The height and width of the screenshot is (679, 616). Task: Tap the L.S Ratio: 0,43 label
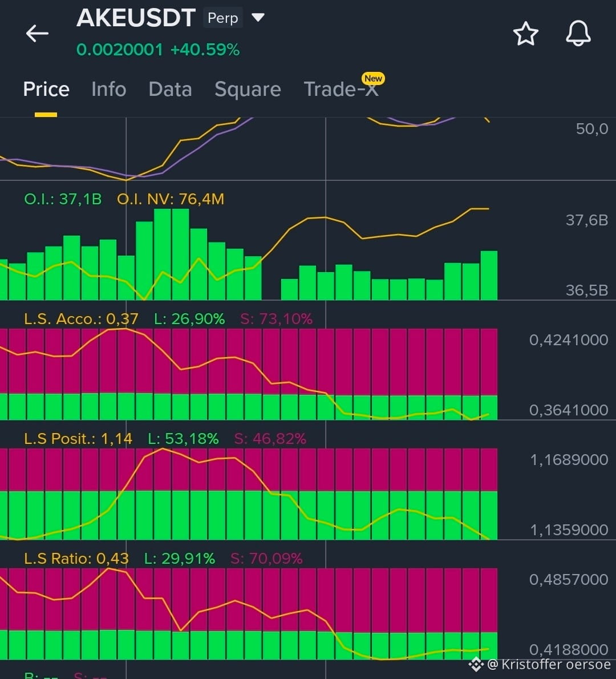tap(76, 559)
